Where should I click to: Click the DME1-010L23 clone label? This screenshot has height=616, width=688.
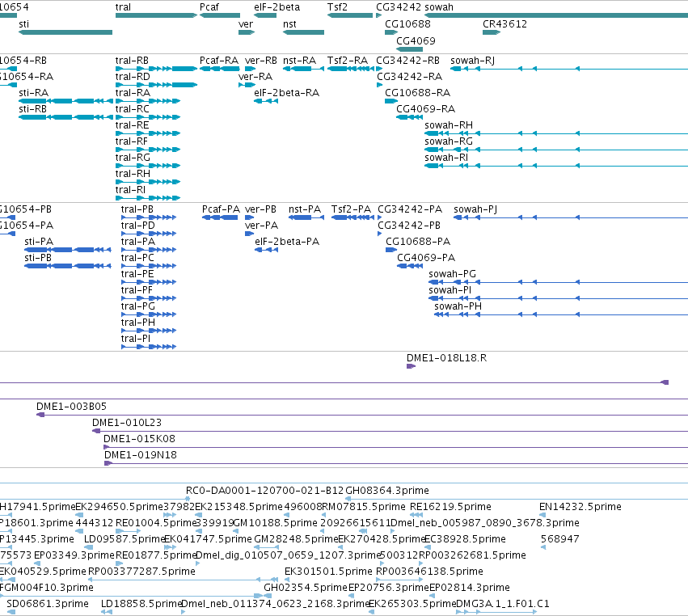[x=127, y=422]
